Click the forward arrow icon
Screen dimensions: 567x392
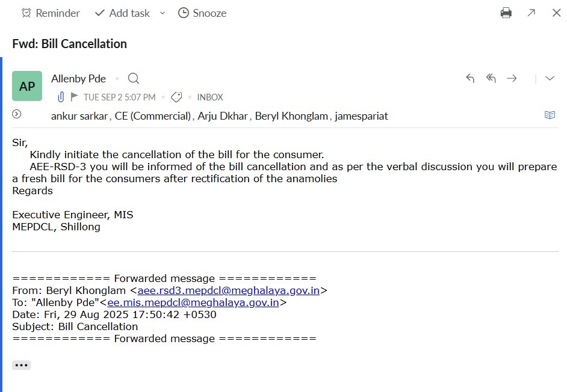[x=512, y=78]
